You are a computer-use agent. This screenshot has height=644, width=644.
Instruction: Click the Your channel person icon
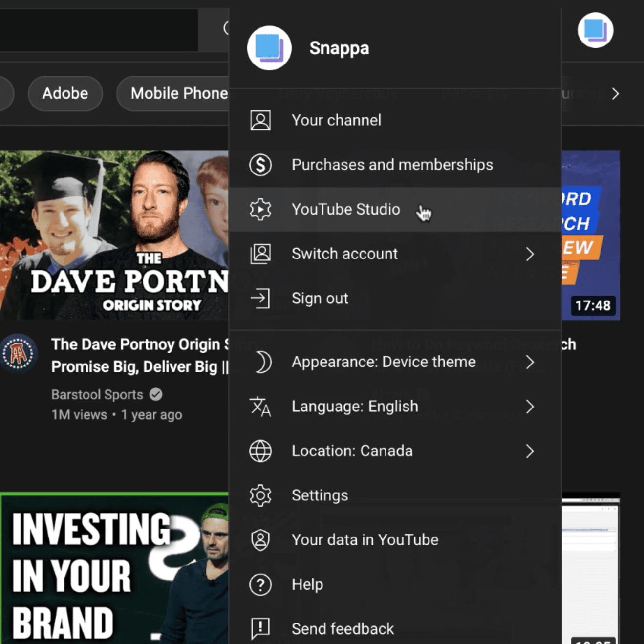pos(260,120)
